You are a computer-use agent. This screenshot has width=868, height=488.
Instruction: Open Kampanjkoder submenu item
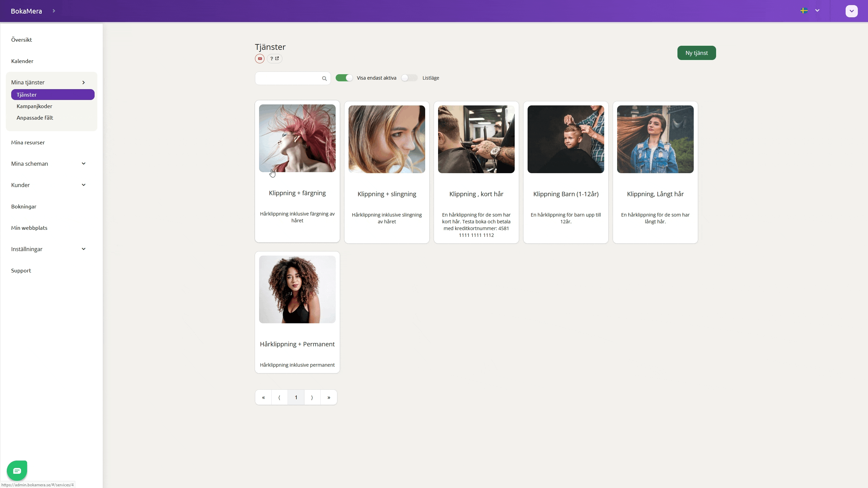tap(34, 106)
